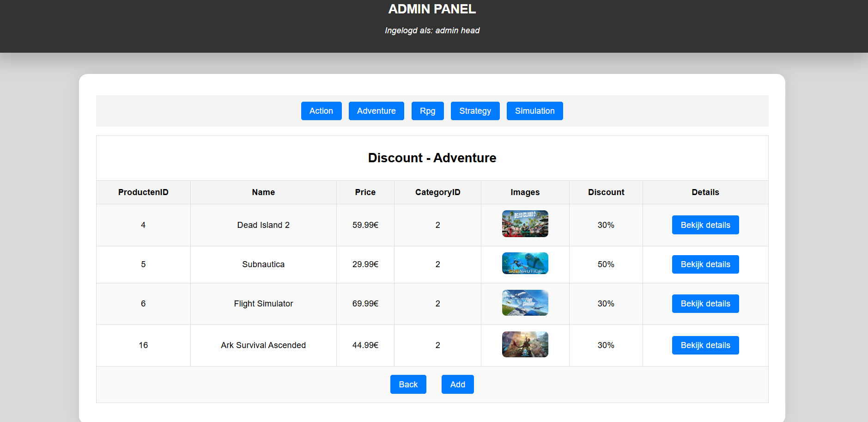868x422 pixels.
Task: Open the Adventure category tab
Action: click(376, 111)
